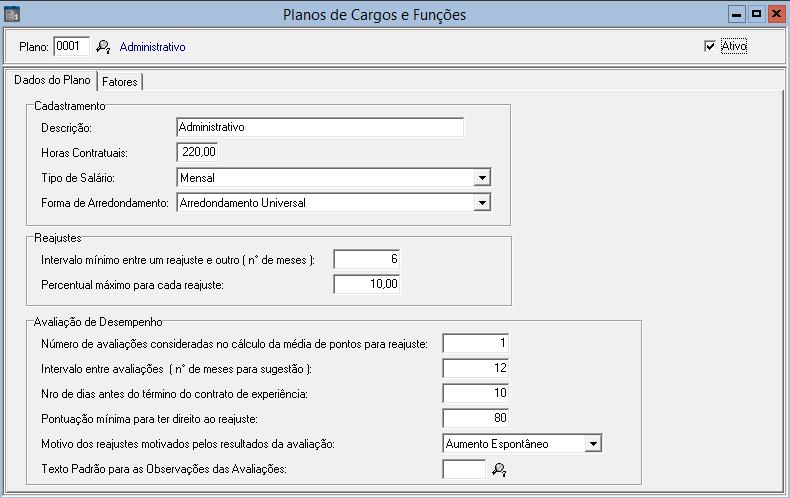Screen dimensions: 790x498
Task: Click the Descrição text field
Action: pyautogui.click(x=319, y=127)
